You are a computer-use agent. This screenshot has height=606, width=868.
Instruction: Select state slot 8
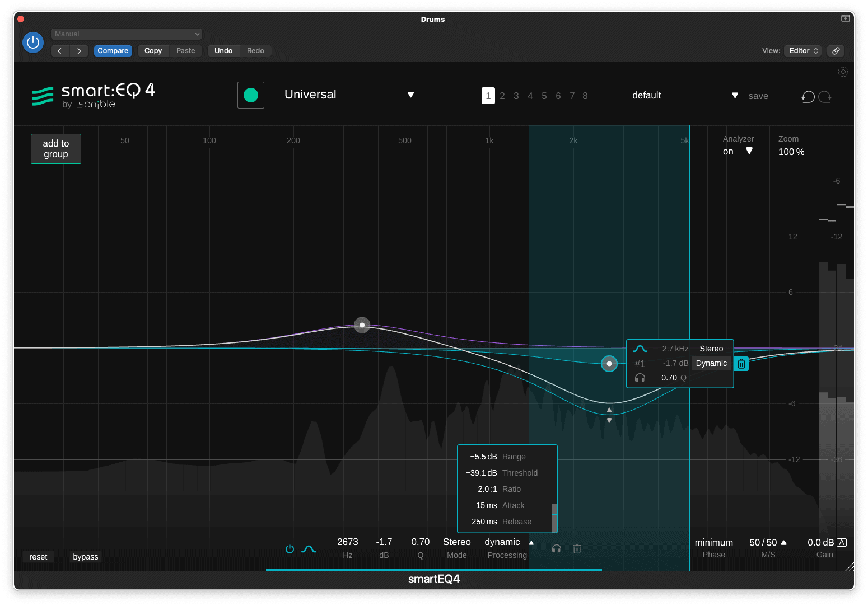[585, 96]
